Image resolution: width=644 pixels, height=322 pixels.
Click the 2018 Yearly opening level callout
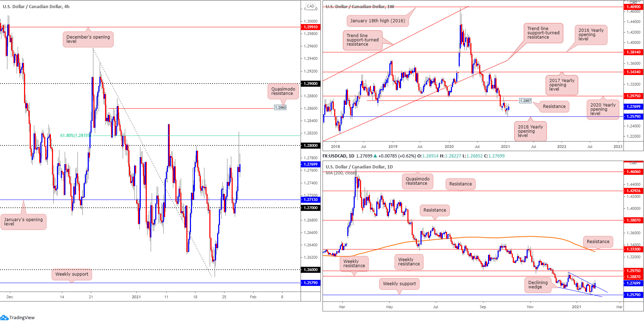coord(530,131)
